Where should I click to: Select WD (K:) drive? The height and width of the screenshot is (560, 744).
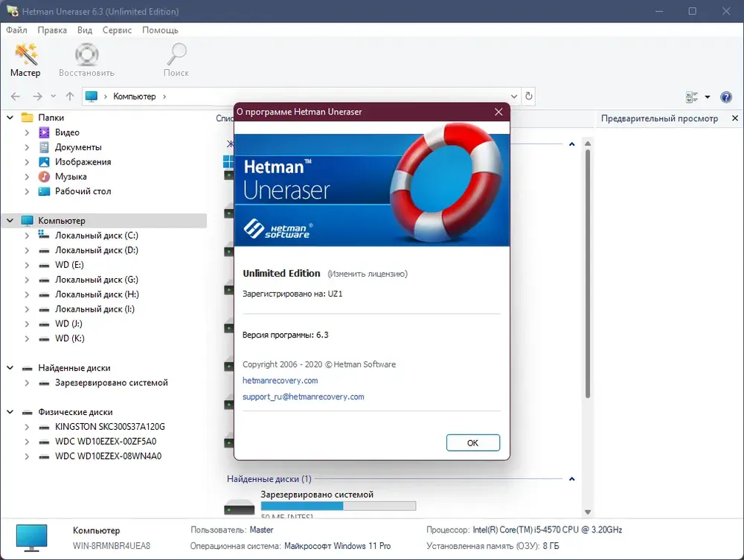pyautogui.click(x=69, y=338)
